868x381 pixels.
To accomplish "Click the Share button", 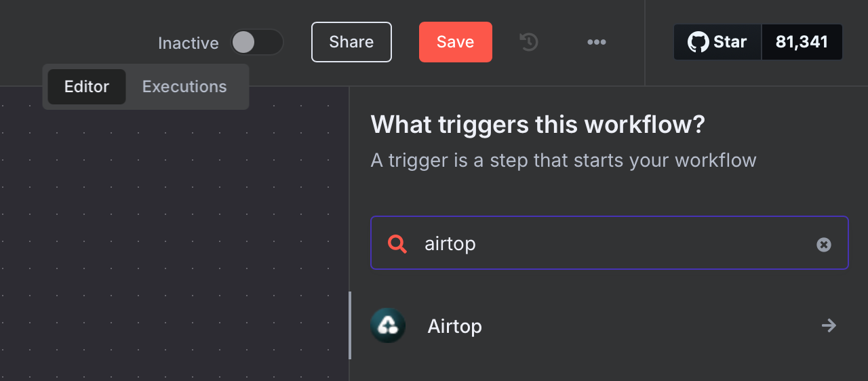I will click(x=351, y=42).
